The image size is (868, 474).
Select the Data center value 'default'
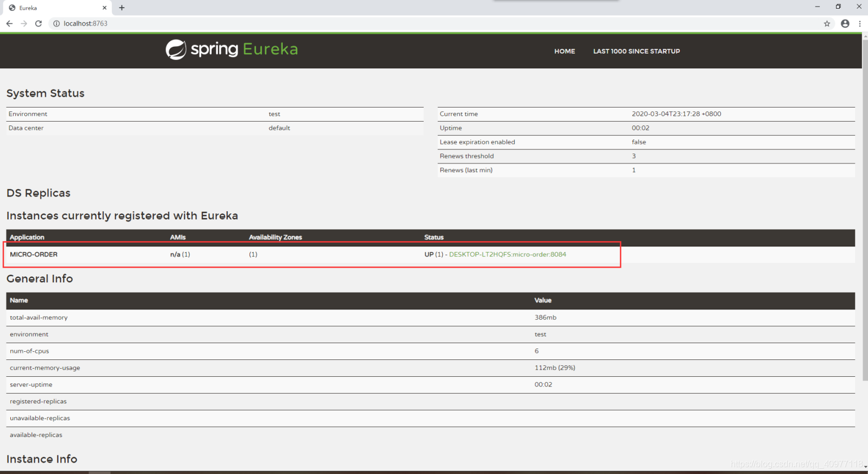279,128
